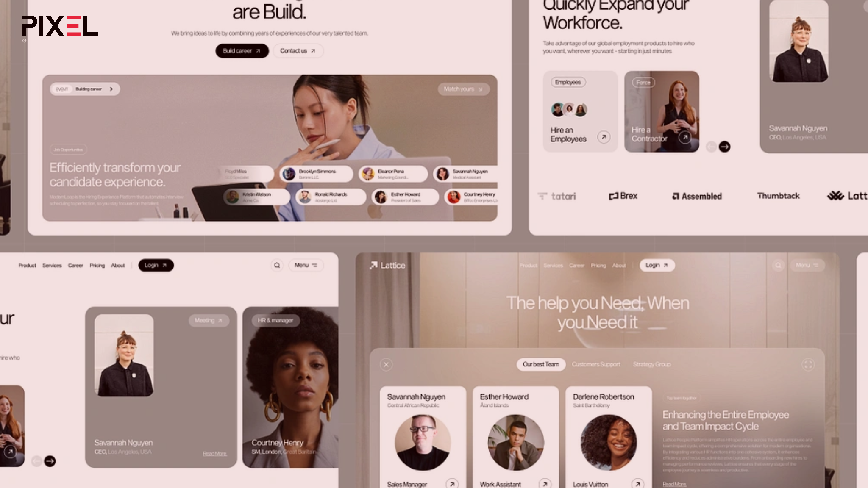Select the Pricing menu item in navigation
The image size is (868, 488).
pos(97,265)
